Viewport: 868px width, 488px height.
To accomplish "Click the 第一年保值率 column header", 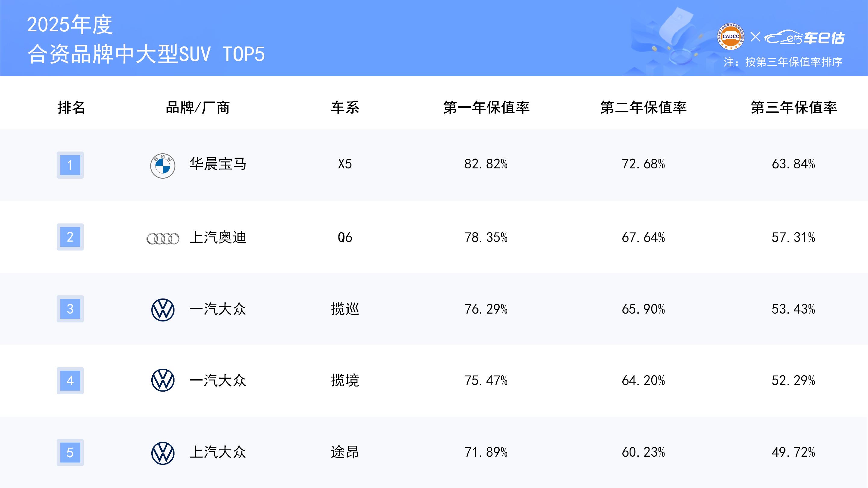I will click(x=486, y=108).
